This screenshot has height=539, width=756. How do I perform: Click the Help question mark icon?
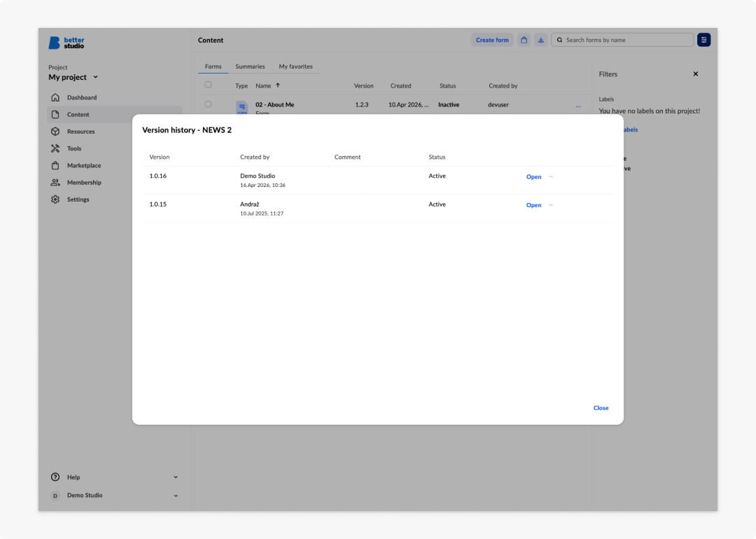[55, 477]
